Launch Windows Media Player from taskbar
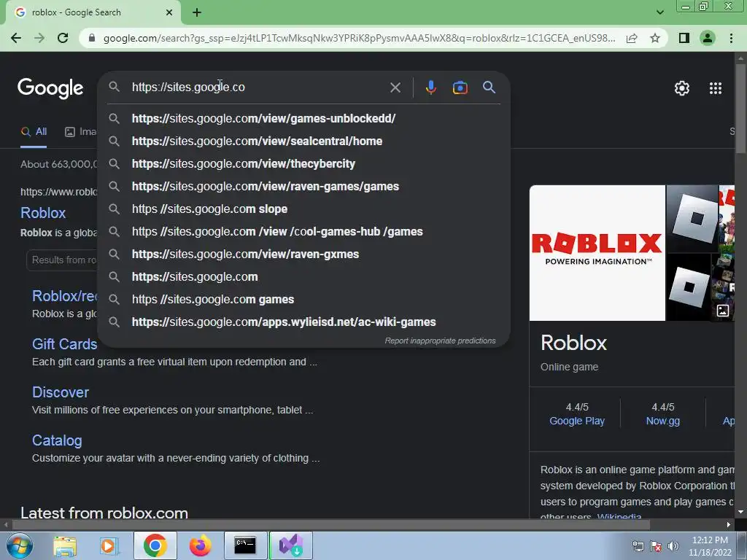Screen dimensions: 747x560 (109, 545)
